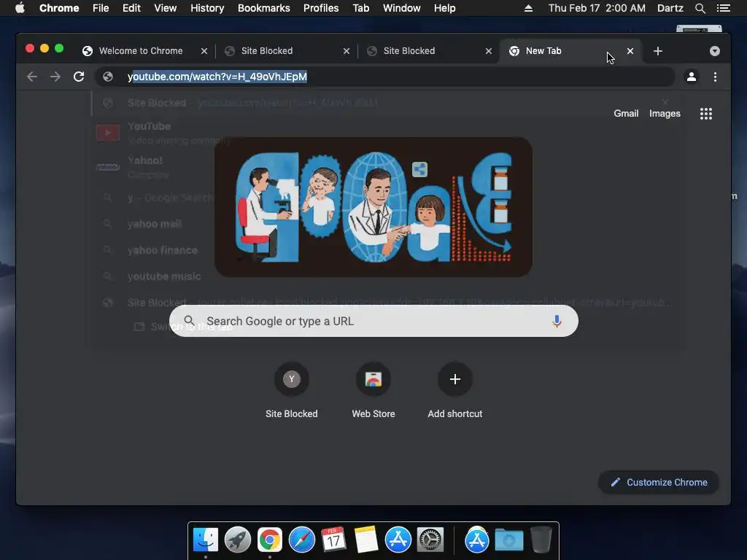This screenshot has width=747, height=560.
Task: Open Chrome three-dot menu
Action: (x=715, y=77)
